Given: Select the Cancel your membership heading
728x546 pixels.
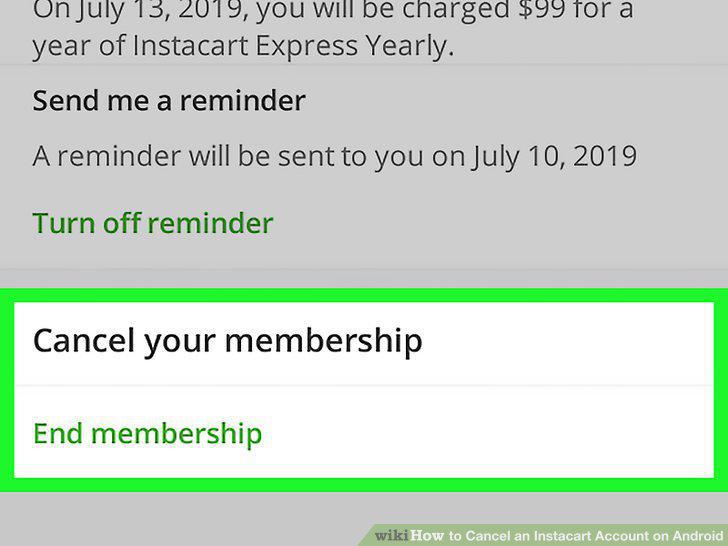Looking at the screenshot, I should coord(228,341).
